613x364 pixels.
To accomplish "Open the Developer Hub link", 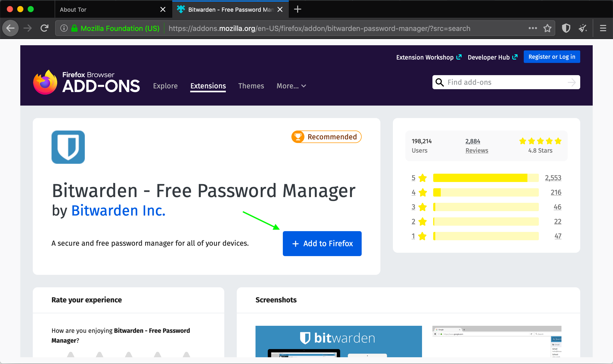I will tap(493, 57).
